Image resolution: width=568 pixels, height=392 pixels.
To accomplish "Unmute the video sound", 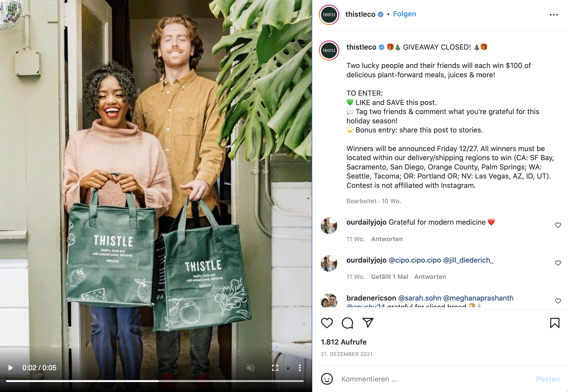I will click(x=251, y=368).
